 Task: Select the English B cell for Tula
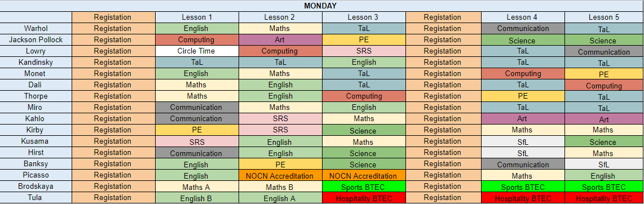(197, 198)
